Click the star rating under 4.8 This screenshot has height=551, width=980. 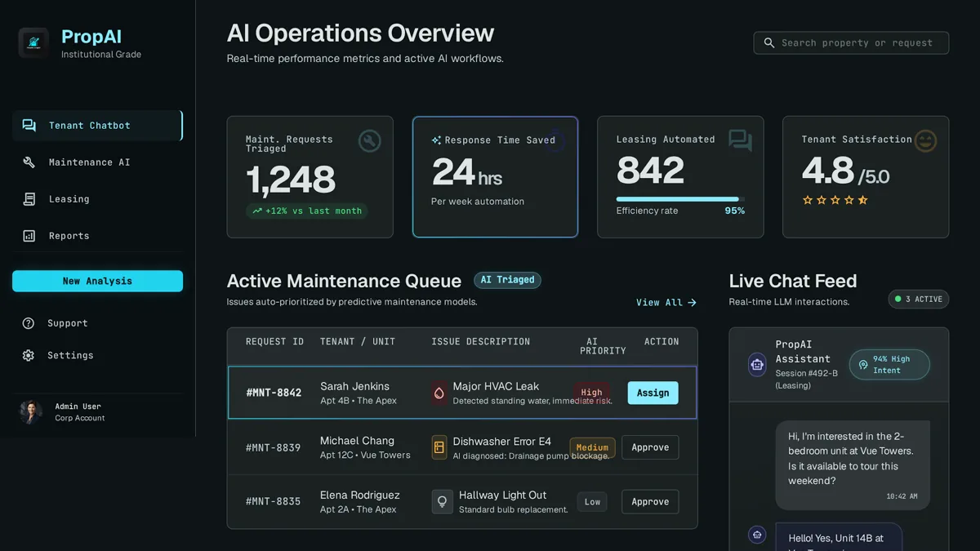[835, 200]
